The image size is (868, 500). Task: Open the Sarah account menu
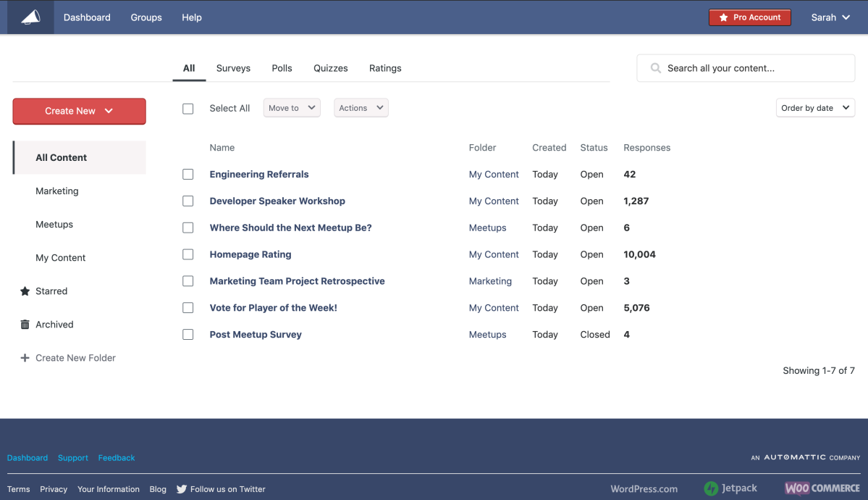830,17
